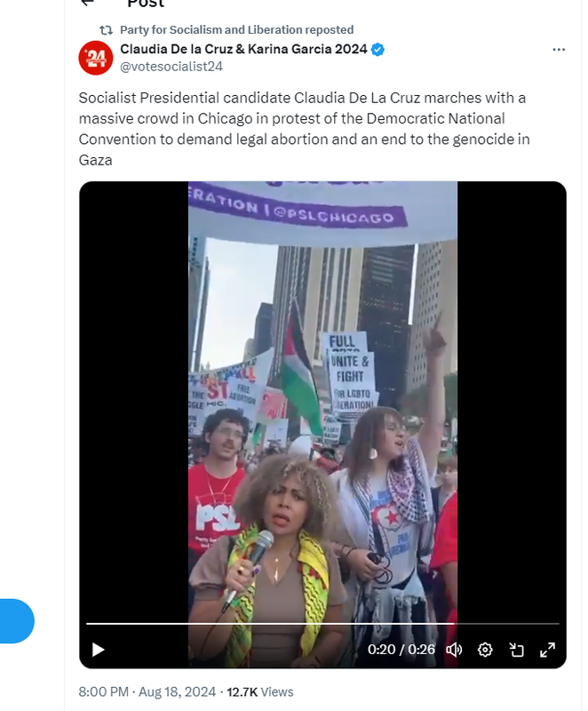Viewport: 588px width, 711px height.
Task: Toggle picture-in-picture mode icon
Action: click(x=516, y=650)
